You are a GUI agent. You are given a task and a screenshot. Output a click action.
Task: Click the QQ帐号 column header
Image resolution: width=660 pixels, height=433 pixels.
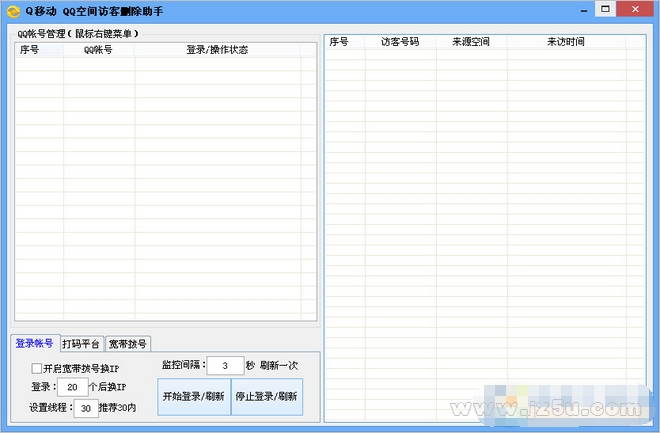[x=98, y=50]
